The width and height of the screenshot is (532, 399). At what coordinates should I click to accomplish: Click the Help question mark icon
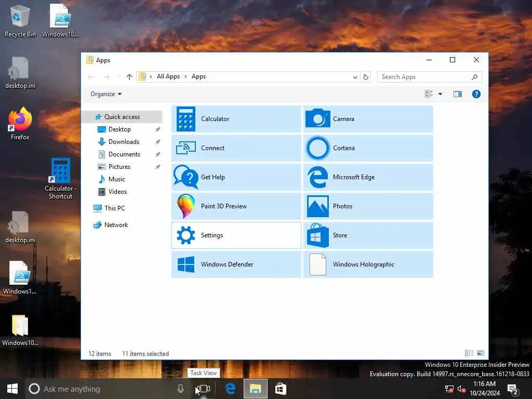tap(476, 94)
